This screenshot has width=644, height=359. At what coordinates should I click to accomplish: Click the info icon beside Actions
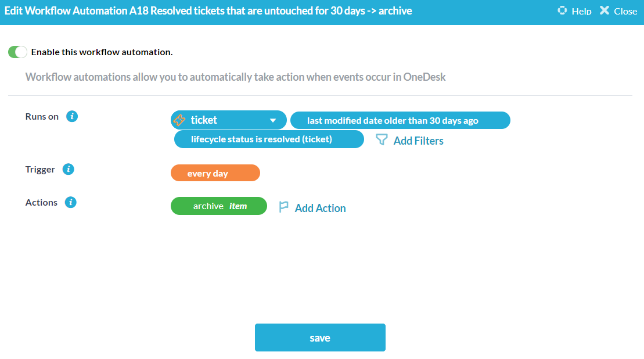click(x=71, y=203)
